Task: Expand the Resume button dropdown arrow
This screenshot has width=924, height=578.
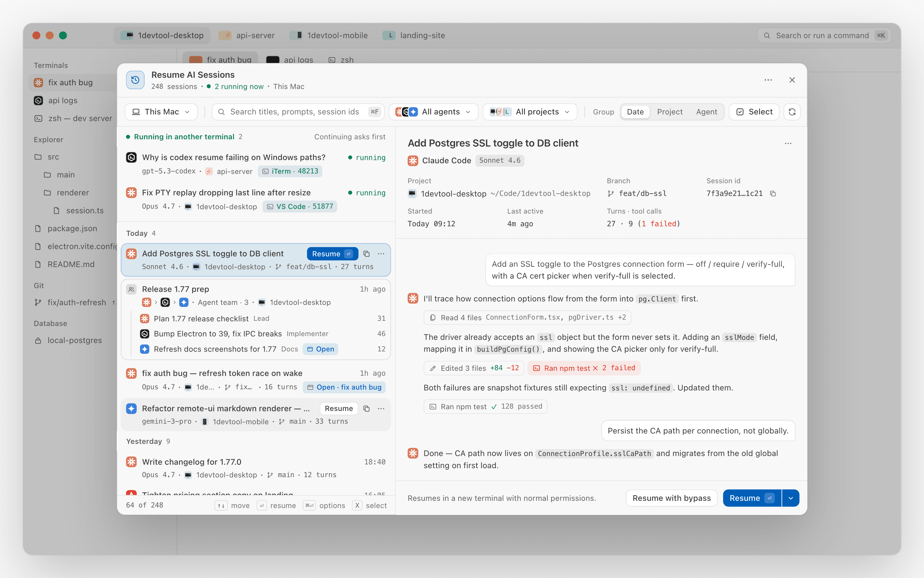Action: pos(791,498)
